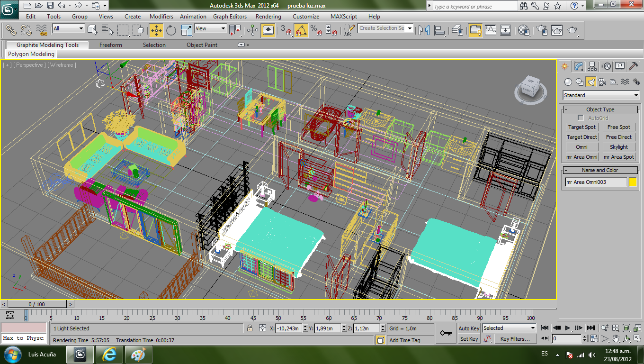Select the Cameras category icon

click(x=602, y=82)
